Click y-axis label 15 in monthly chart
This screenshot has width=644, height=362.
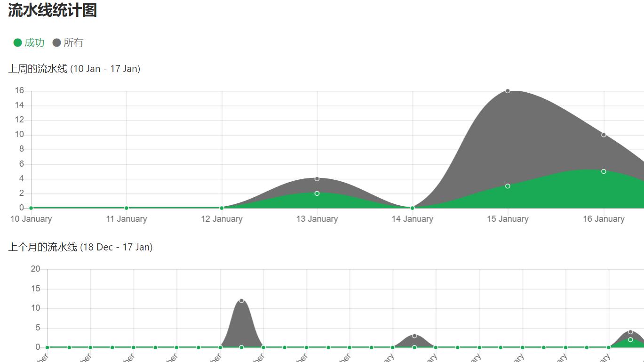[x=35, y=289]
